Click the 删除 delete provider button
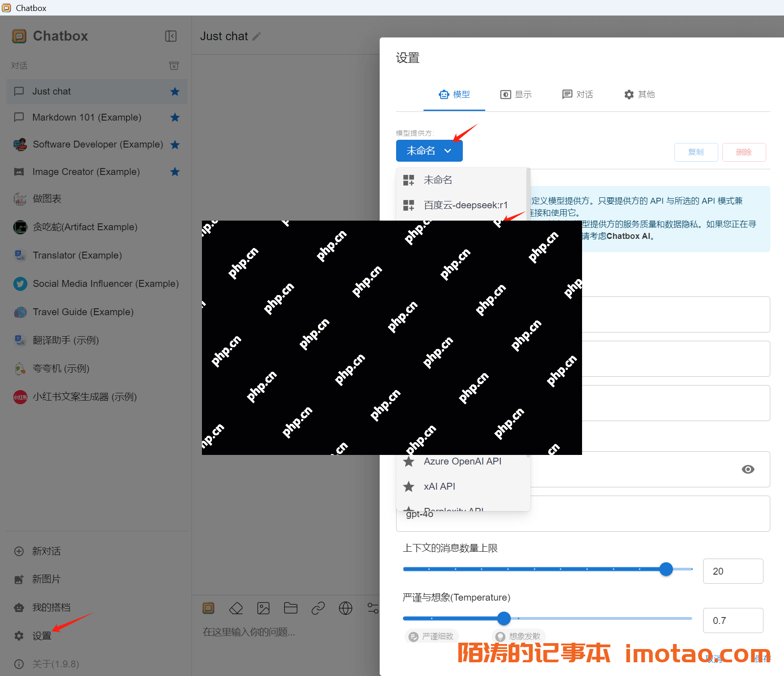This screenshot has height=676, width=784. (x=744, y=152)
